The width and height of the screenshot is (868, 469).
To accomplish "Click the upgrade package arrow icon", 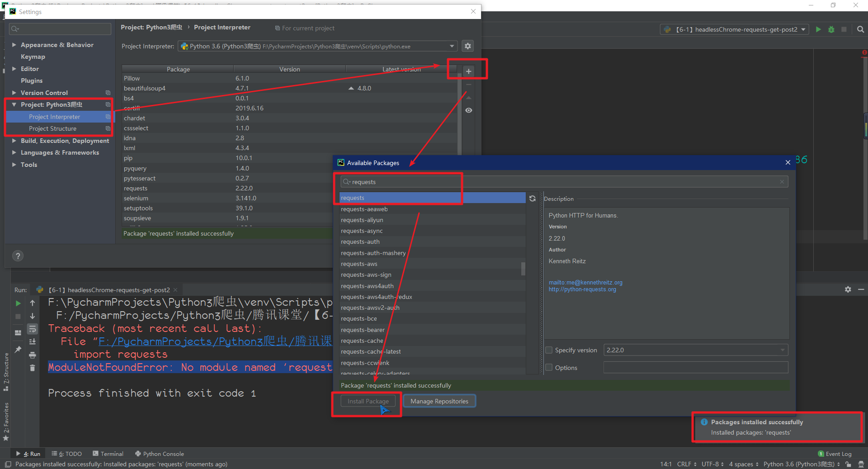I will coord(468,98).
